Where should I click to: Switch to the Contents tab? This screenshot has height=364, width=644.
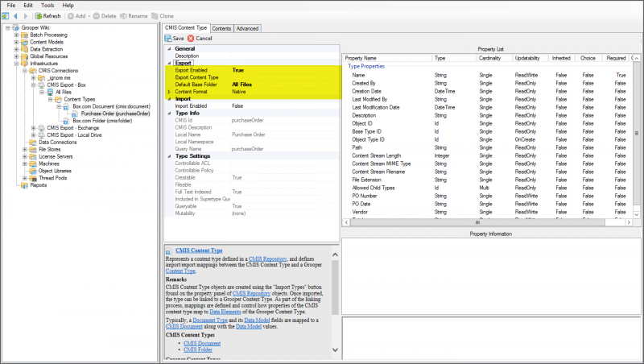click(221, 28)
